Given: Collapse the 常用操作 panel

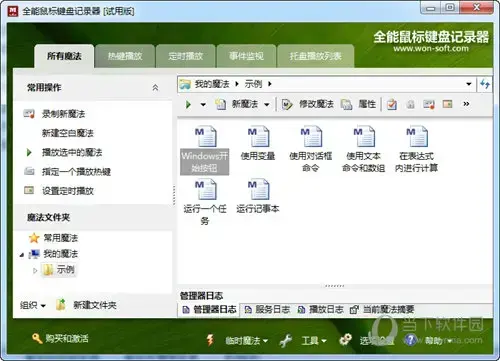Looking at the screenshot, I should click(x=155, y=88).
